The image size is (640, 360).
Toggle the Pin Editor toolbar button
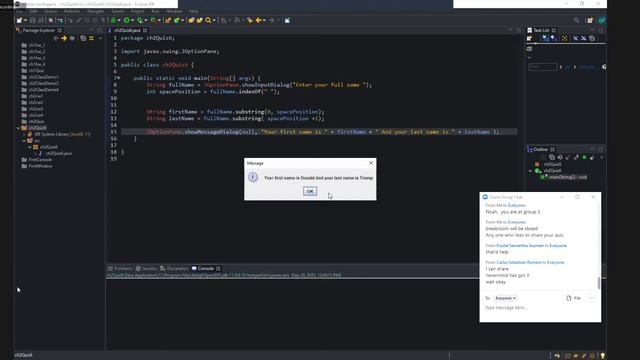(287, 20)
